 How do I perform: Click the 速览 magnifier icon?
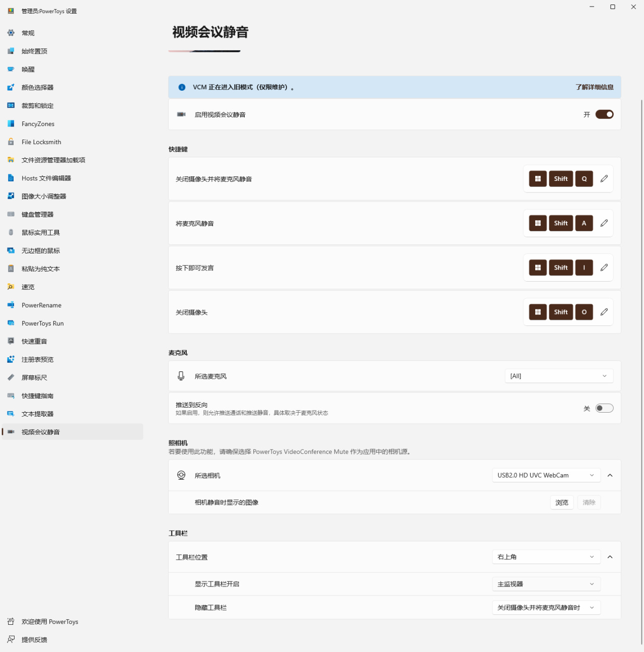tap(11, 287)
